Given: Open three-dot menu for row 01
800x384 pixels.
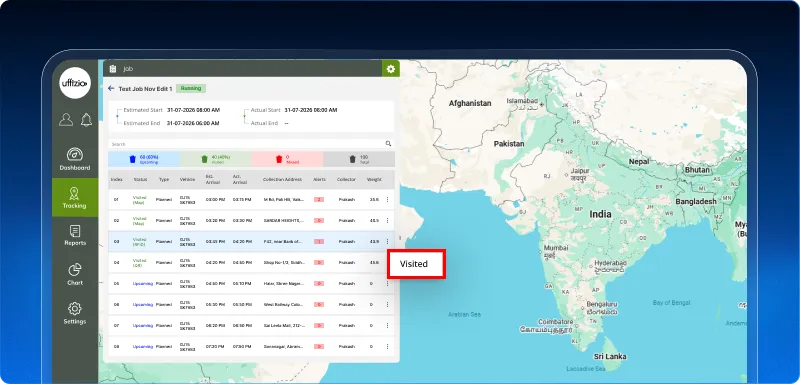Looking at the screenshot, I should point(387,199).
